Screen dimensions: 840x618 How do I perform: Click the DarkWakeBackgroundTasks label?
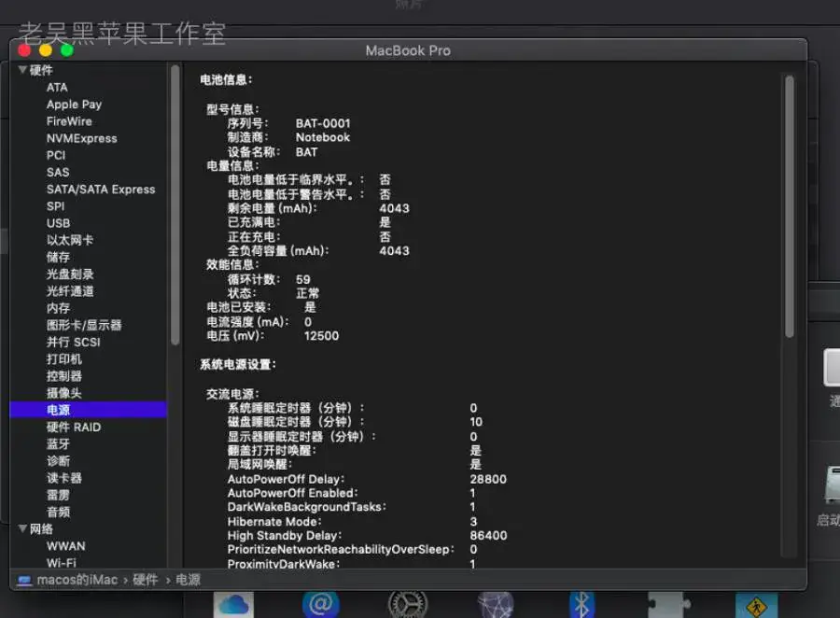[306, 507]
